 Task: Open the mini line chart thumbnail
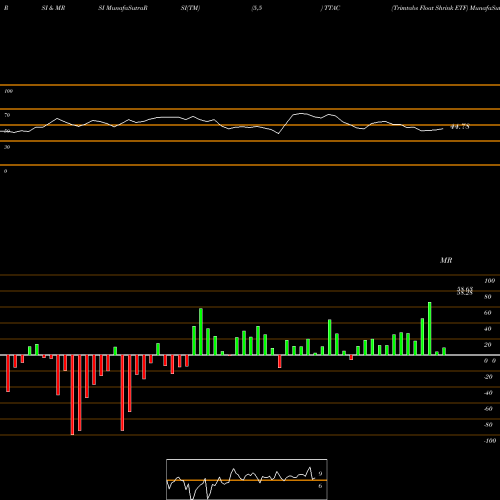[247, 479]
